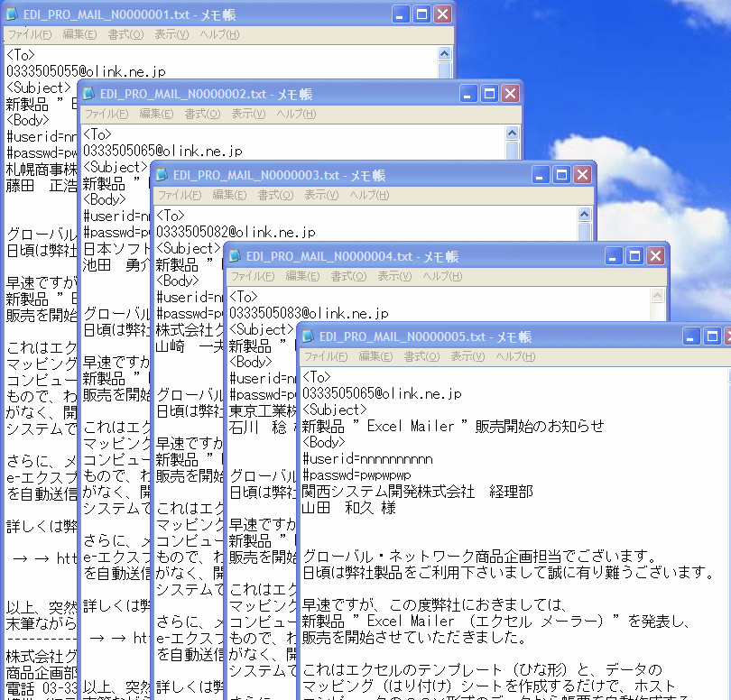Open 表示 menu in N0000002 Notepad window
Viewport: 731px width, 700px height.
tap(248, 114)
